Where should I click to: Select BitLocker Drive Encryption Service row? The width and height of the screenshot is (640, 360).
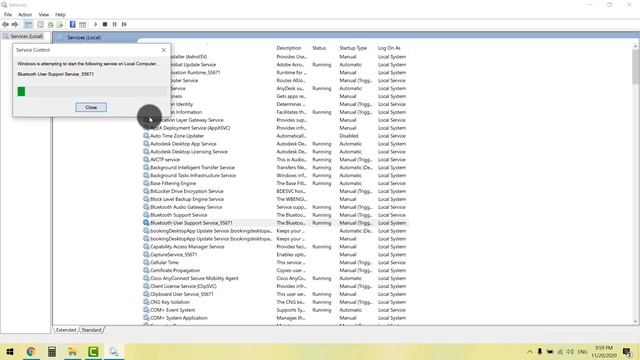[x=276, y=191]
